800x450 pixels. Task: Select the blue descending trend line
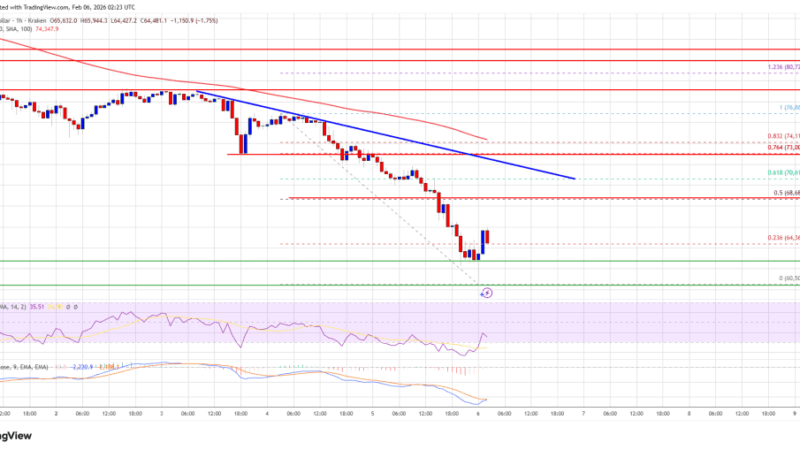pyautogui.click(x=386, y=135)
